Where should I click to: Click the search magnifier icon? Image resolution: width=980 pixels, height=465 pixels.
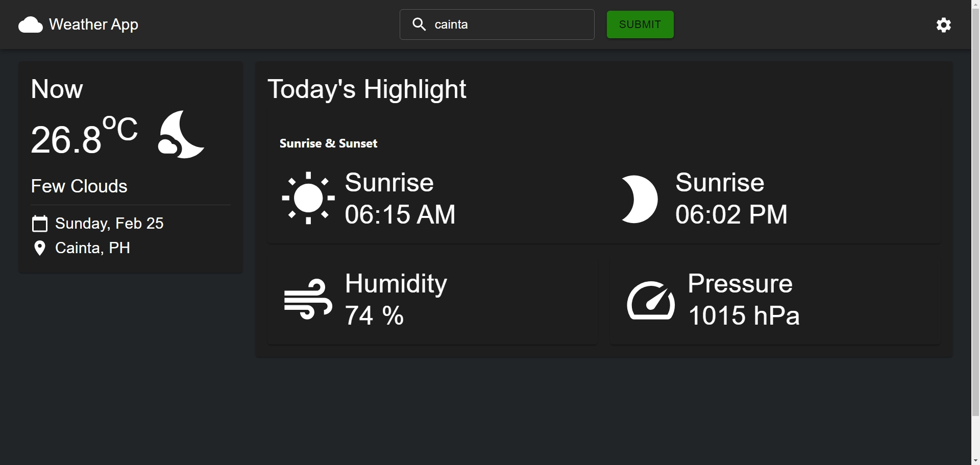[x=420, y=25]
